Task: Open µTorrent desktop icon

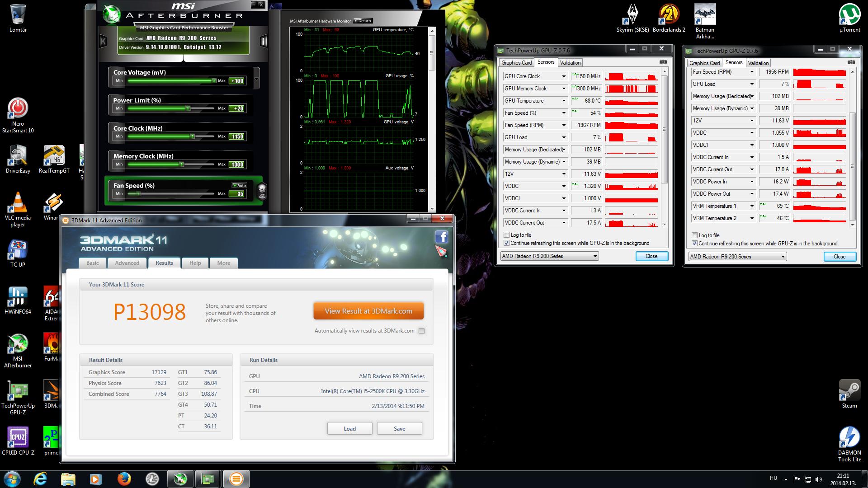Action: pyautogui.click(x=849, y=19)
